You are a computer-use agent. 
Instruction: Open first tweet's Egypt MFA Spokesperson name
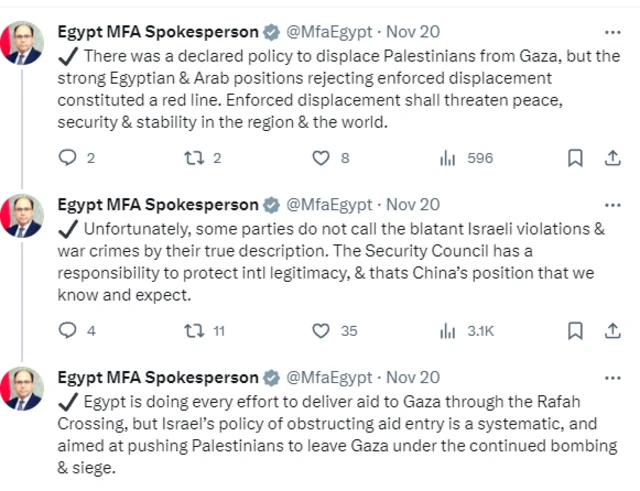click(158, 32)
